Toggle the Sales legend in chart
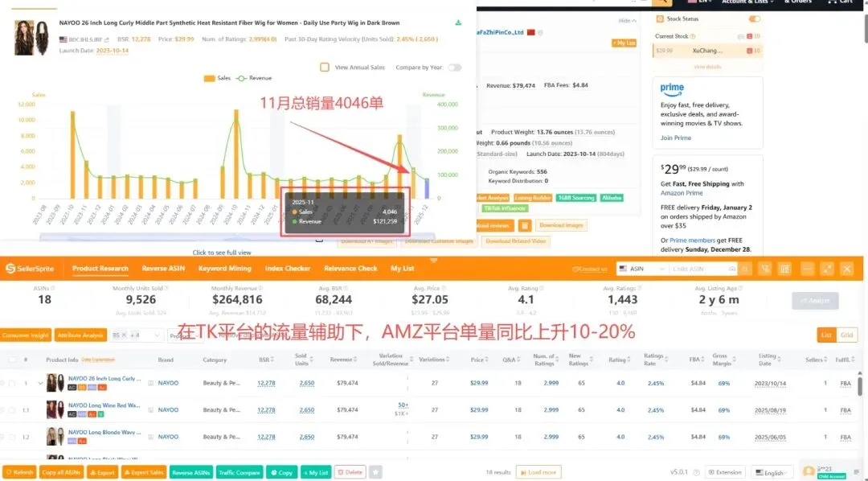Viewport: 868px width, 481px height. click(x=217, y=78)
